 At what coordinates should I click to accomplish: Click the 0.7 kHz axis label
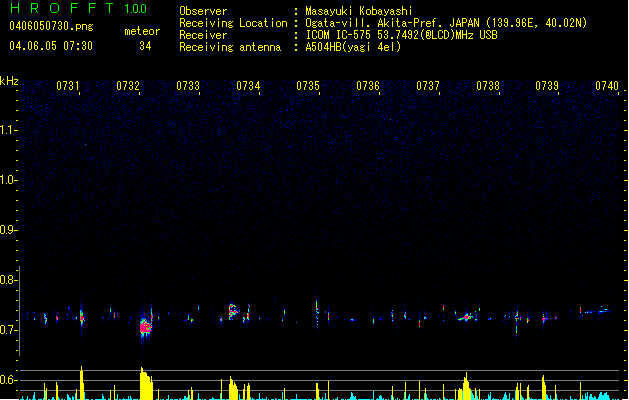pos(8,330)
